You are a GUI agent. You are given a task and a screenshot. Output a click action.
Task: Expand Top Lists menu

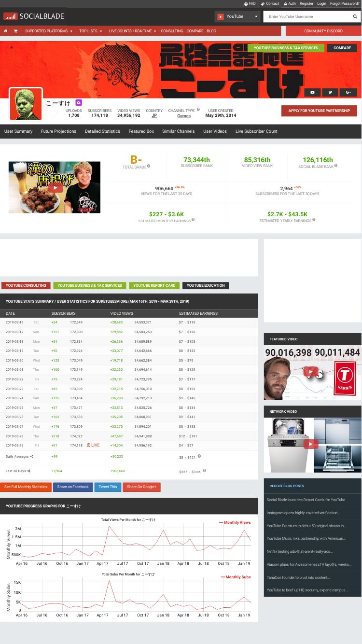(91, 31)
